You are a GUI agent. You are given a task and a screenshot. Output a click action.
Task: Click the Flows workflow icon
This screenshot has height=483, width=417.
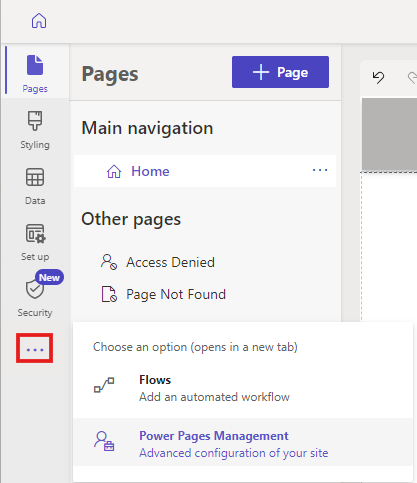click(104, 385)
